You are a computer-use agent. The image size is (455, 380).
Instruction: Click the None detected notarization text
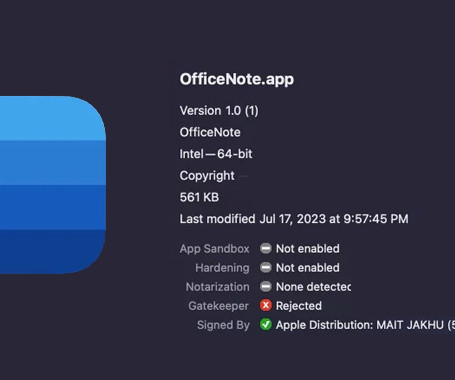coord(313,287)
